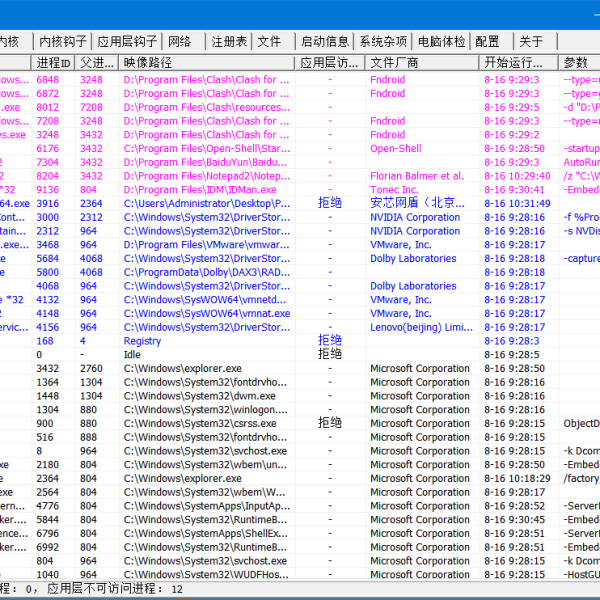Image resolution: width=600 pixels, height=600 pixels.
Task: Select process ID 5684 cell
Action: pyautogui.click(x=48, y=259)
